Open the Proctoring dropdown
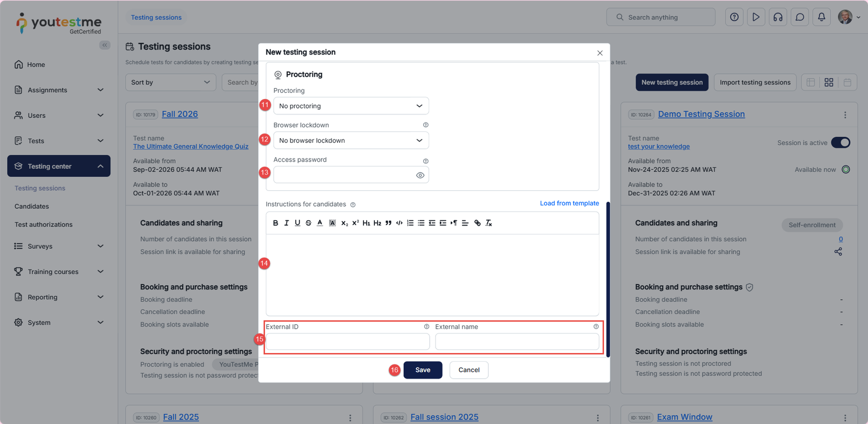This screenshot has width=868, height=424. tap(351, 106)
